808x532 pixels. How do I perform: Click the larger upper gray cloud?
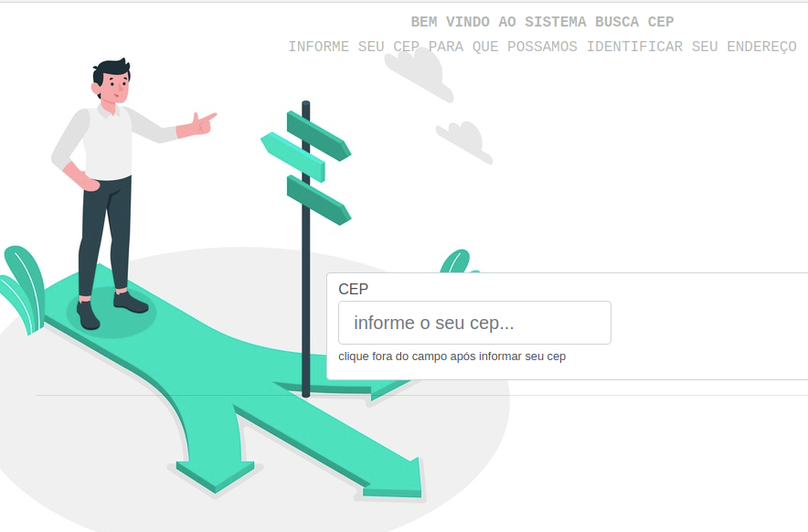(x=419, y=74)
